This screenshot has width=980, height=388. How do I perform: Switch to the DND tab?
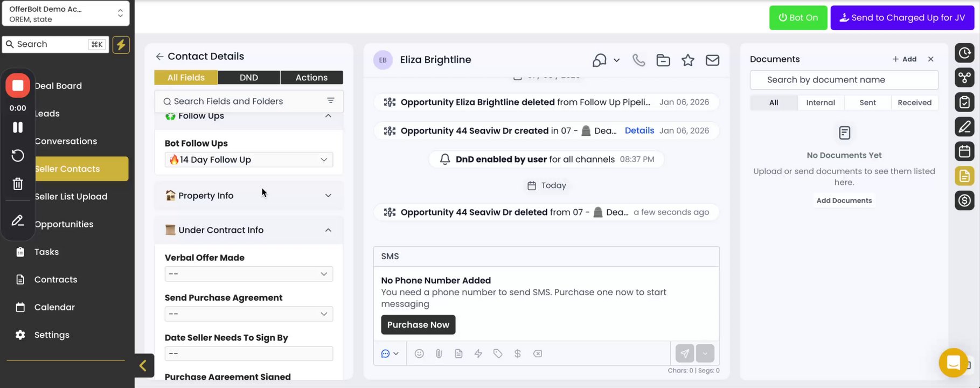(x=249, y=78)
